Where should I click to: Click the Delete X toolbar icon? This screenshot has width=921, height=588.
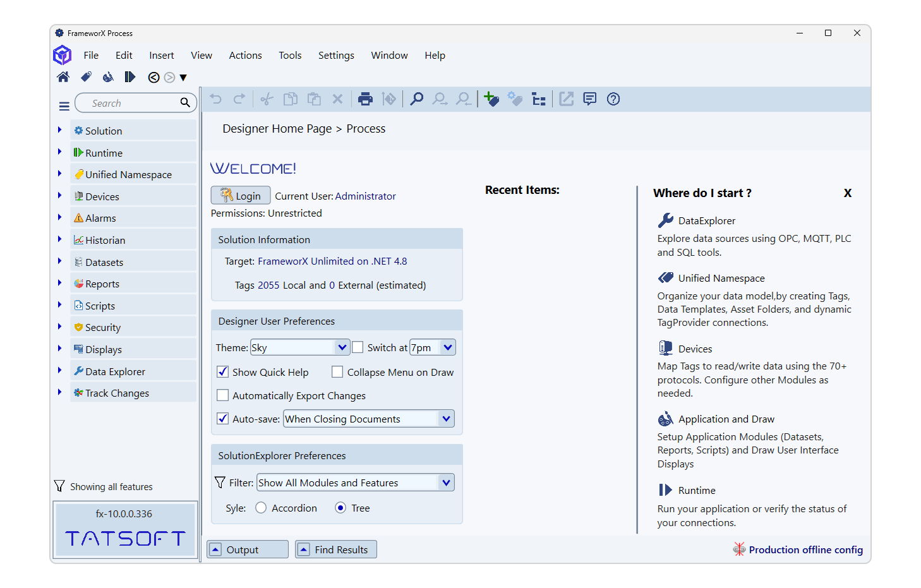click(x=337, y=99)
